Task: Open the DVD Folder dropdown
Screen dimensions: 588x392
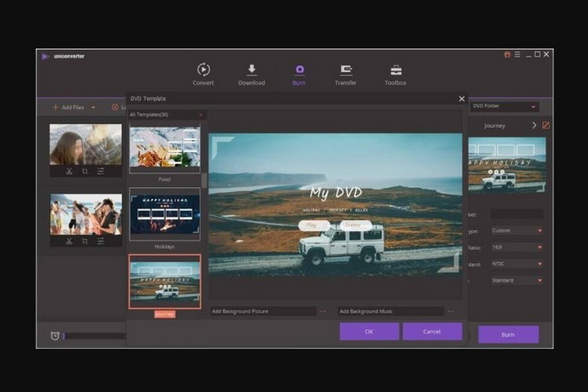Action: click(505, 106)
